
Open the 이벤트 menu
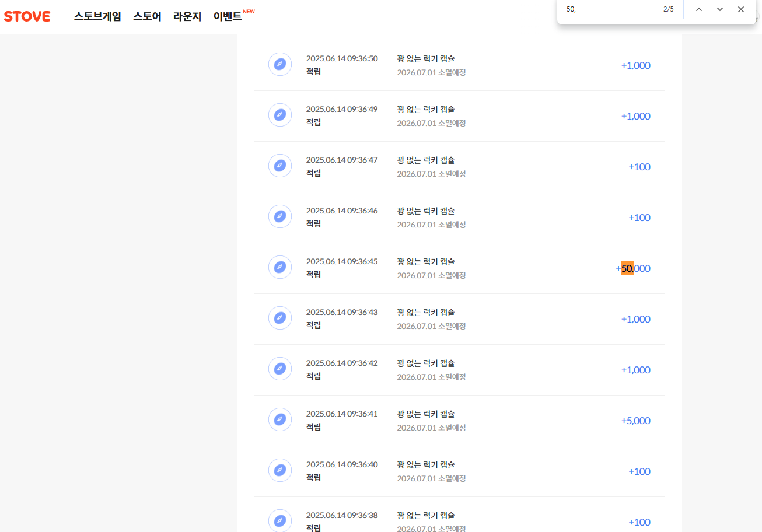[x=228, y=16]
